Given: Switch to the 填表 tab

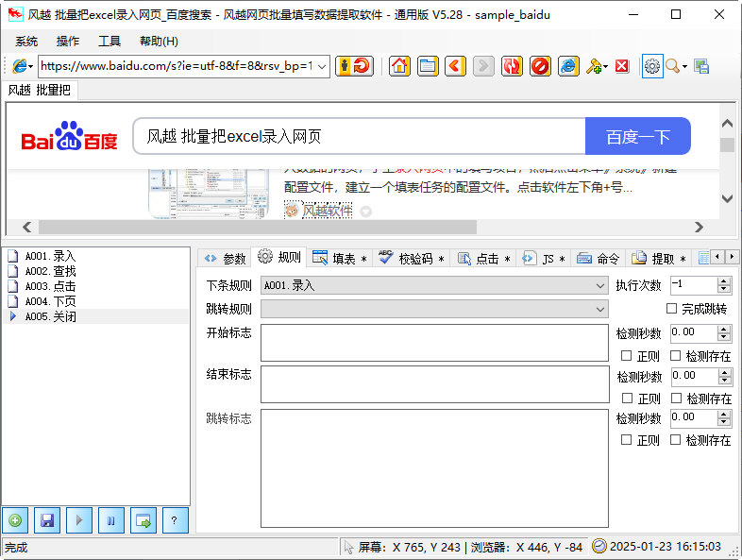Looking at the screenshot, I should (339, 259).
